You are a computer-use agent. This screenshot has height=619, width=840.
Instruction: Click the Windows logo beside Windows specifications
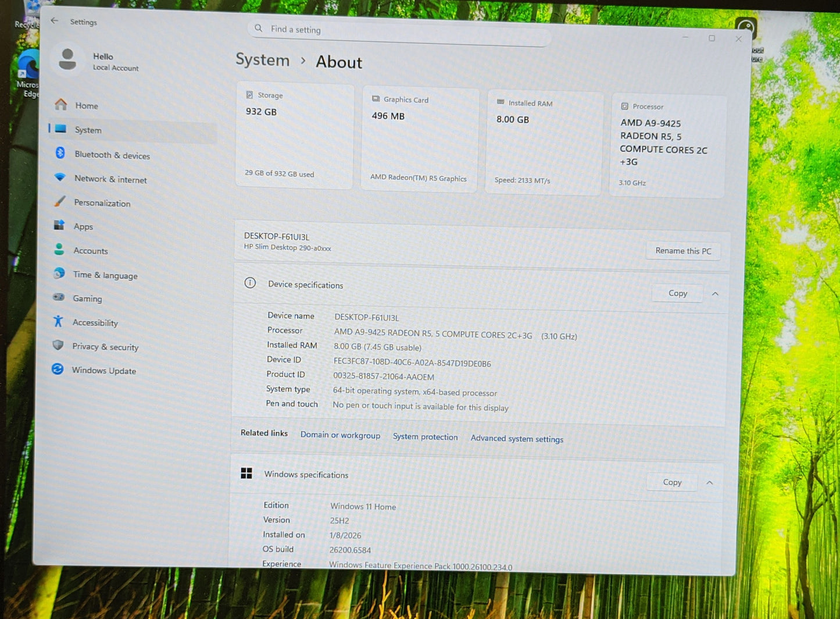(x=246, y=473)
